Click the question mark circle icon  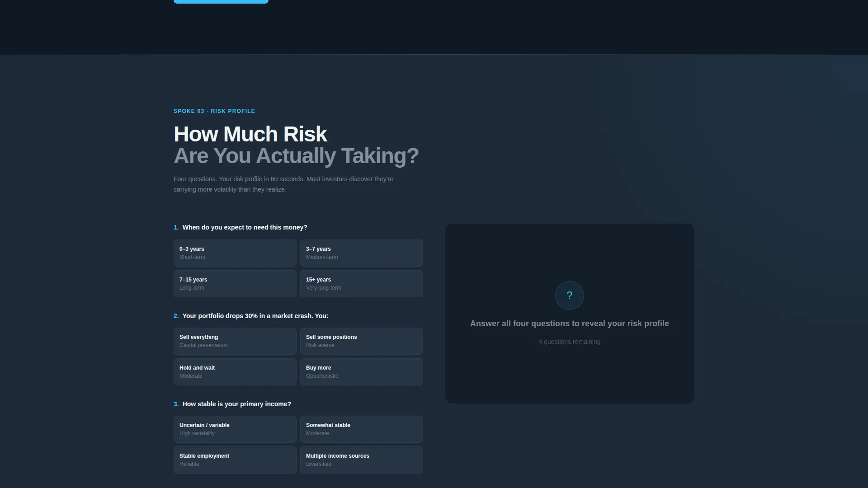(569, 296)
